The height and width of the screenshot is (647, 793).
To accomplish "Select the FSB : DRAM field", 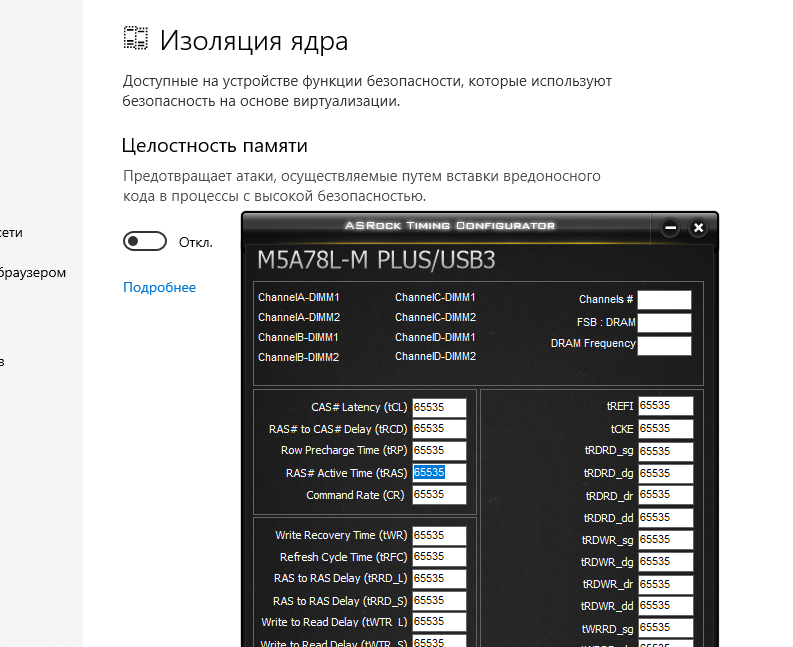I will (x=664, y=322).
